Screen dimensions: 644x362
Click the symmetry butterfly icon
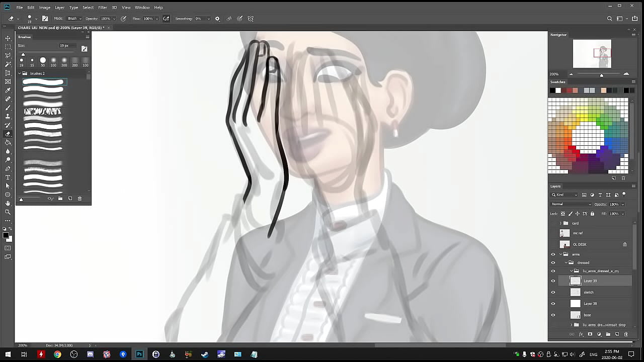click(251, 19)
